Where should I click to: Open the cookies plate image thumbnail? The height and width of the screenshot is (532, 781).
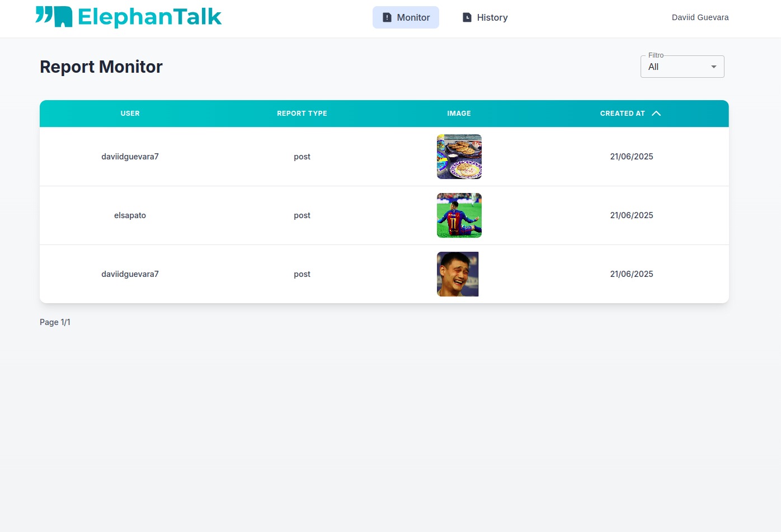(459, 157)
